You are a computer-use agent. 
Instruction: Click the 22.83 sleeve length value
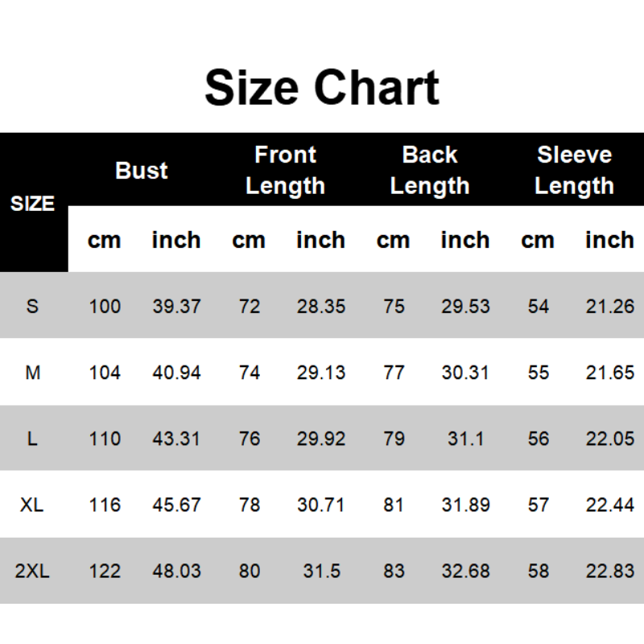coord(609,571)
